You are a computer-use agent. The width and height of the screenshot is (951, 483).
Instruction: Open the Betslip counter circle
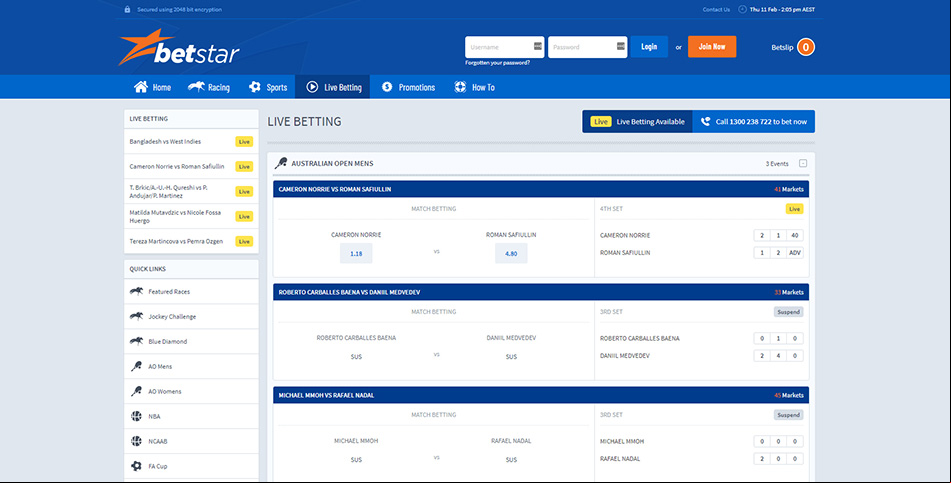[806, 47]
